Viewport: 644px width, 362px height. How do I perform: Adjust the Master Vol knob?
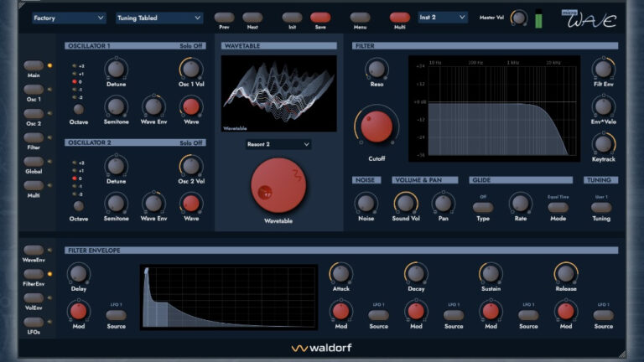(519, 18)
